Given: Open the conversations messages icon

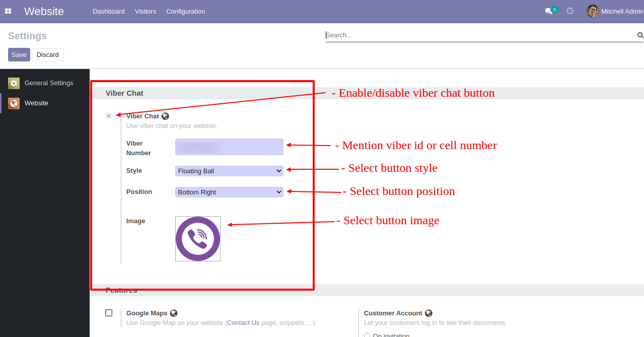Looking at the screenshot, I should point(549,11).
